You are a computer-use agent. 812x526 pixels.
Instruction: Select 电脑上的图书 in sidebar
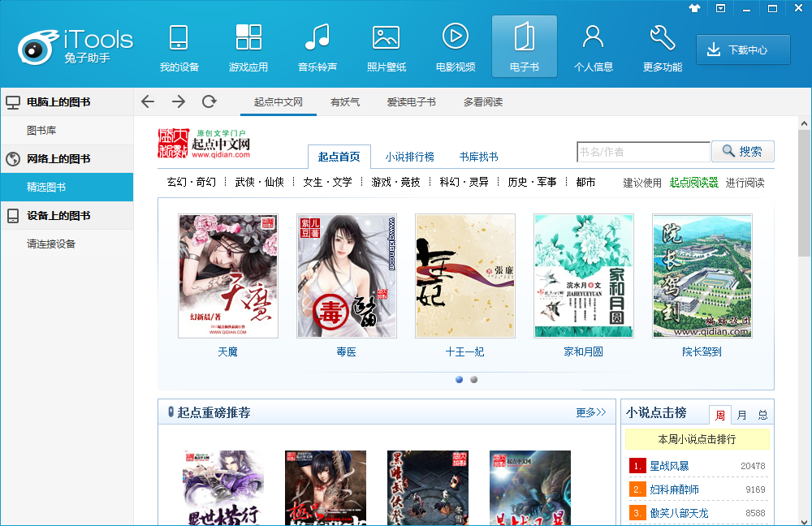click(x=67, y=102)
